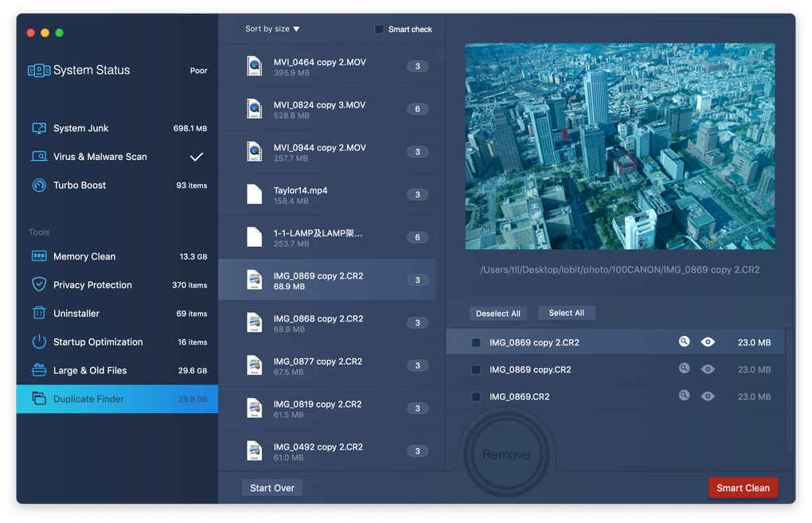The image size is (812, 523).
Task: Click the 29.6 GB Large files value
Action: [x=193, y=370]
